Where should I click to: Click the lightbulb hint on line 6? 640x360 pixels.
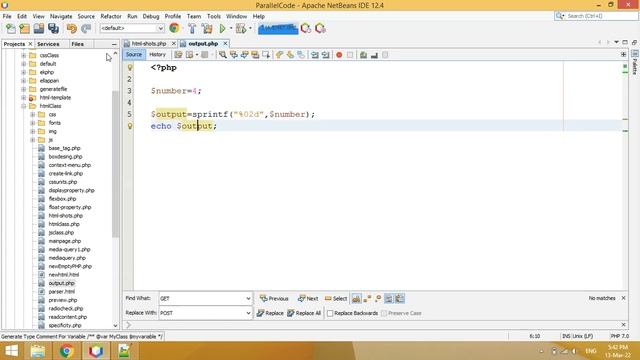click(x=130, y=126)
